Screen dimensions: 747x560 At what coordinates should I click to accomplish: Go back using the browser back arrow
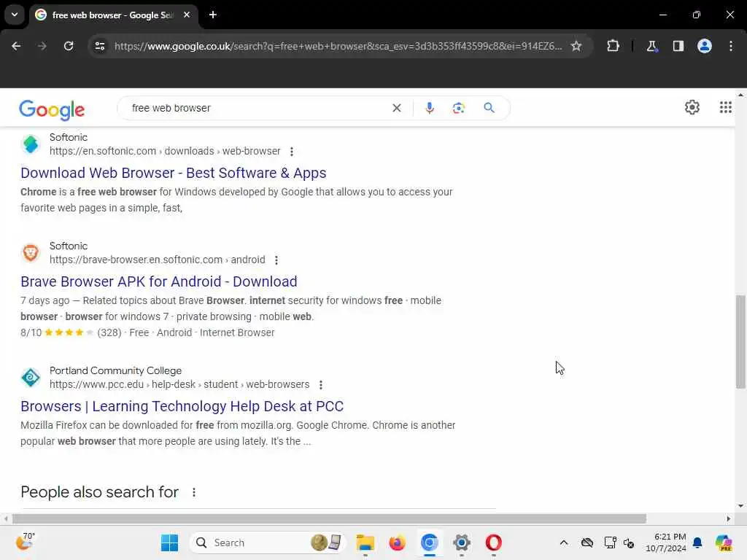[16, 46]
